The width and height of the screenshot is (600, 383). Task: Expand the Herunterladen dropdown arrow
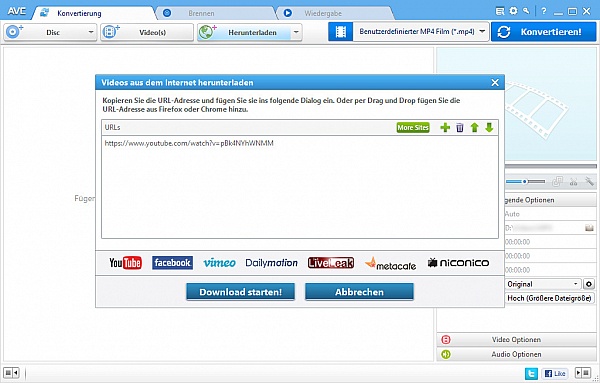(x=296, y=32)
